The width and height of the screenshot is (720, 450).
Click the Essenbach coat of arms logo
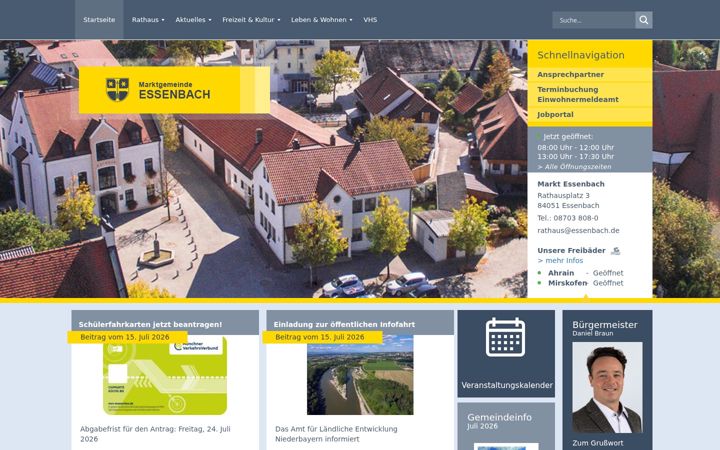coord(118,90)
